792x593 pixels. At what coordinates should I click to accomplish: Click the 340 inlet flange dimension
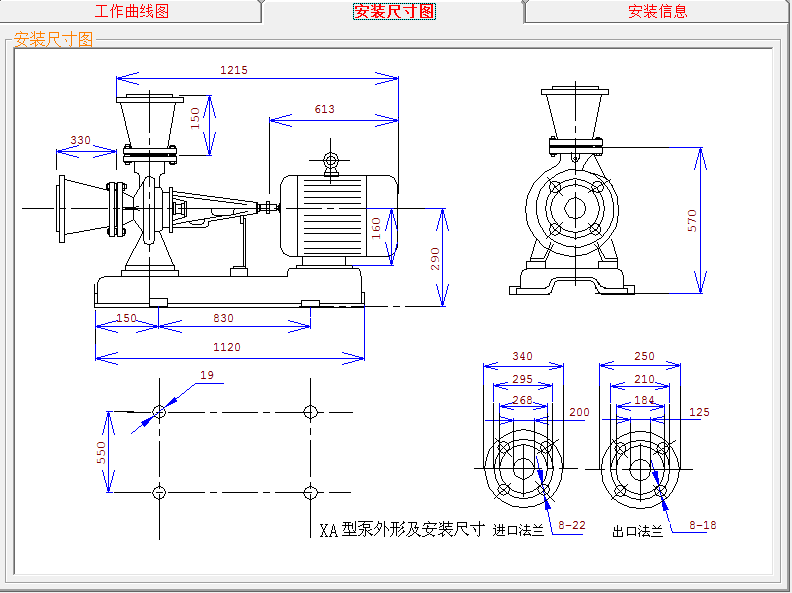(522, 356)
